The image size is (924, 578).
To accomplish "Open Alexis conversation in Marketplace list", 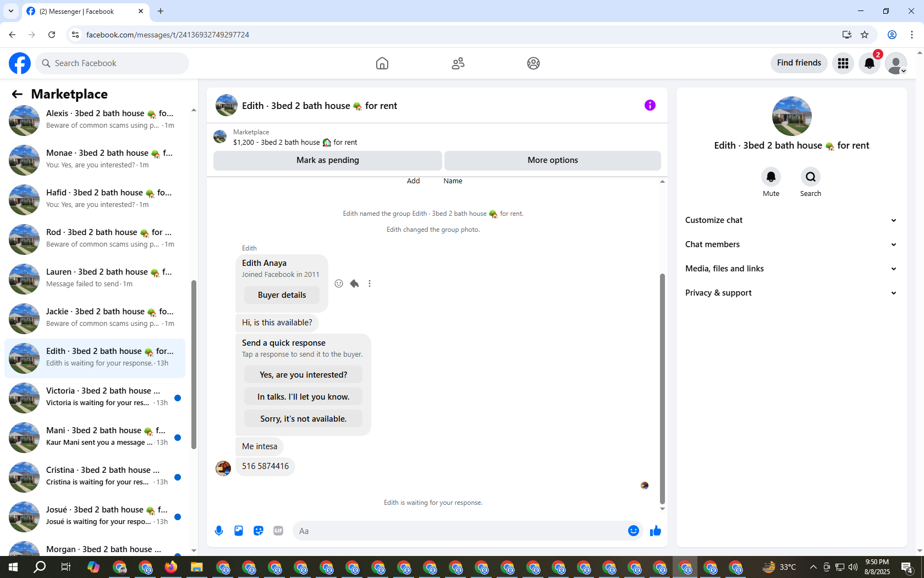I will (x=95, y=119).
